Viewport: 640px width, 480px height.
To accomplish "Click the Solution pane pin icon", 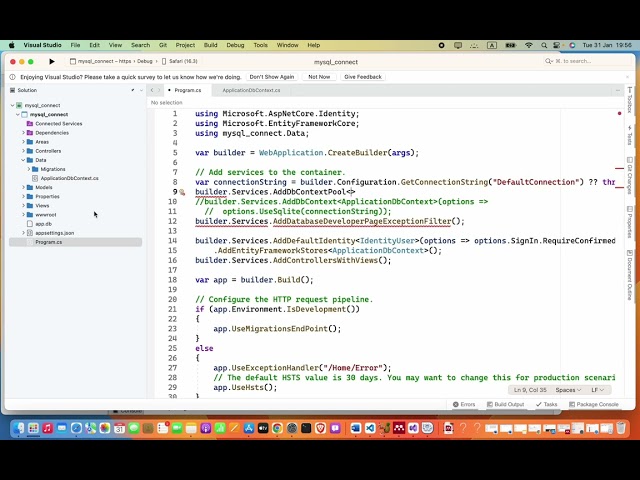I will click(x=133, y=90).
